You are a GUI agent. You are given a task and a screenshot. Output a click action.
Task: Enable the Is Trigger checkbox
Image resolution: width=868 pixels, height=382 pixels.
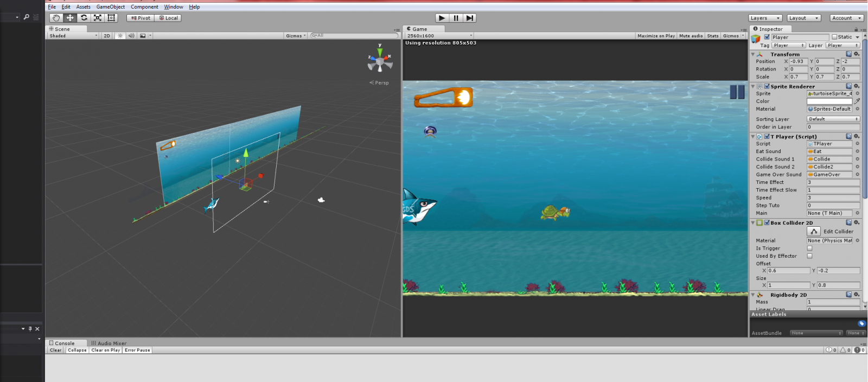809,249
